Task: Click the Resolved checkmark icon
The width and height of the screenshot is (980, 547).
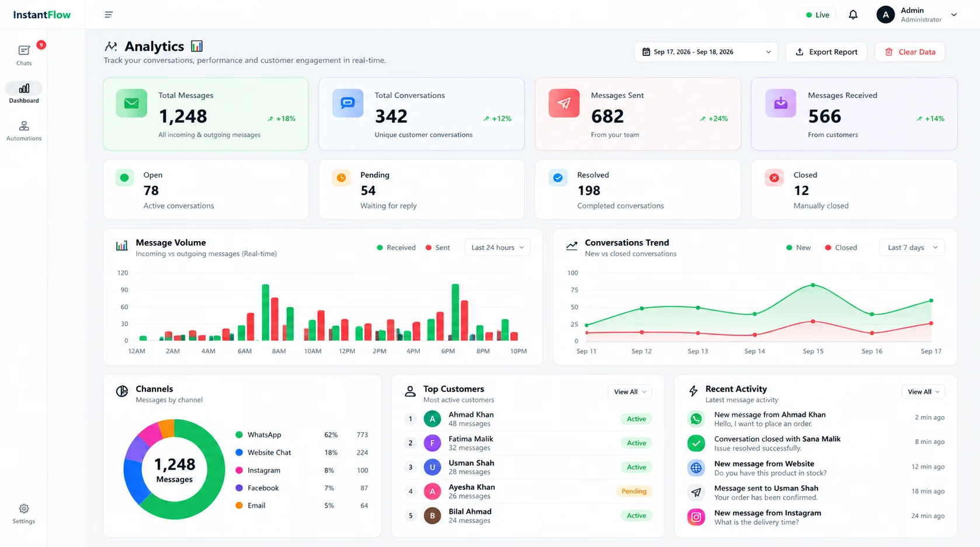Action: (x=558, y=177)
